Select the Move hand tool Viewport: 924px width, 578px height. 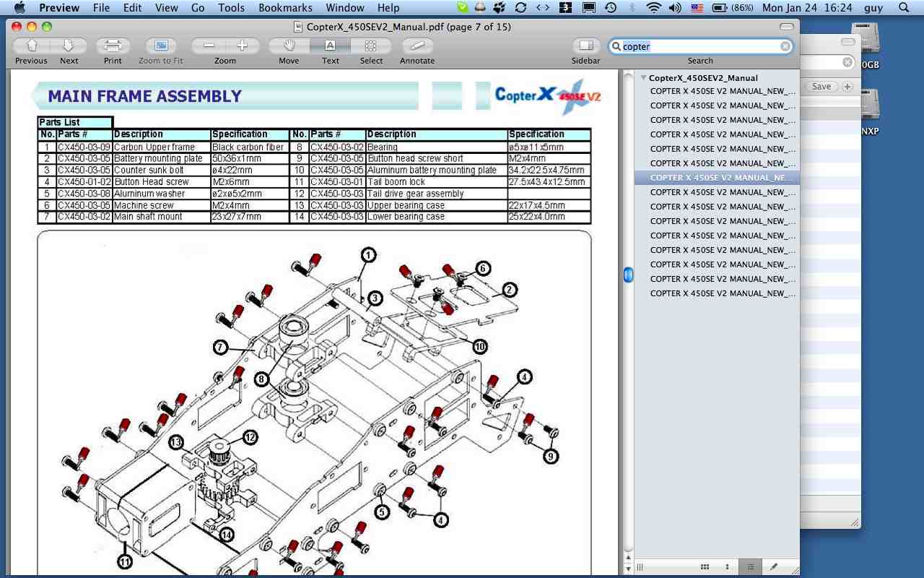289,46
